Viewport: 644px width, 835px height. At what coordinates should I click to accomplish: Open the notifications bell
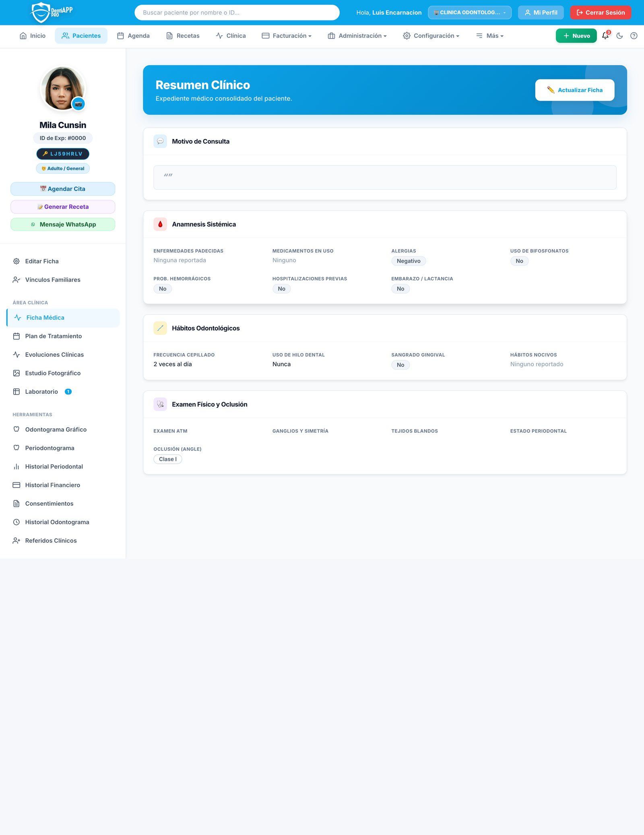[x=605, y=36]
